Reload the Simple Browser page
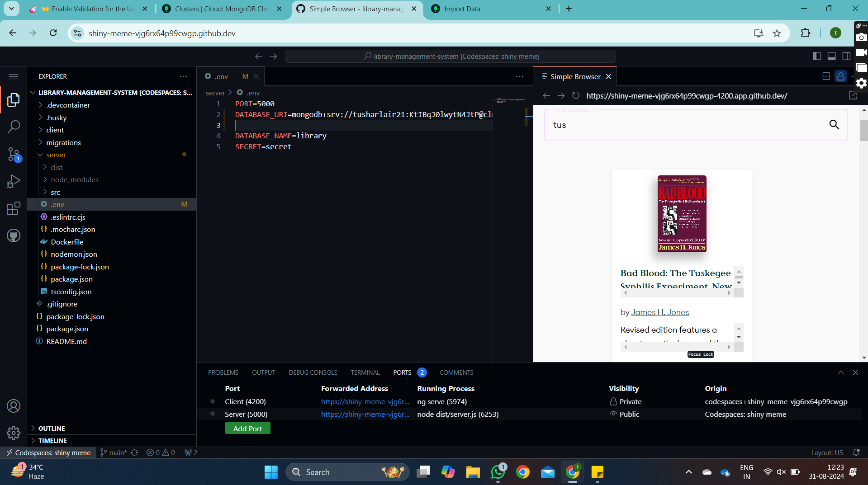This screenshot has width=868, height=485. (x=575, y=96)
